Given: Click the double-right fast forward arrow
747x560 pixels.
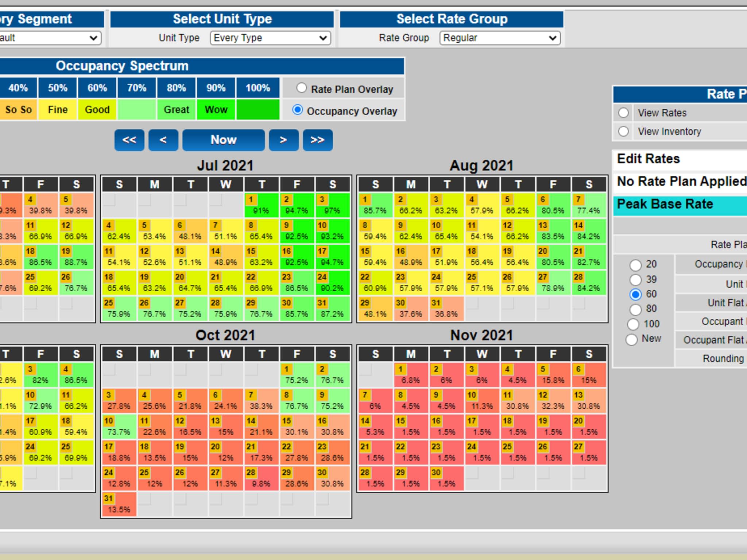Looking at the screenshot, I should pos(317,140).
